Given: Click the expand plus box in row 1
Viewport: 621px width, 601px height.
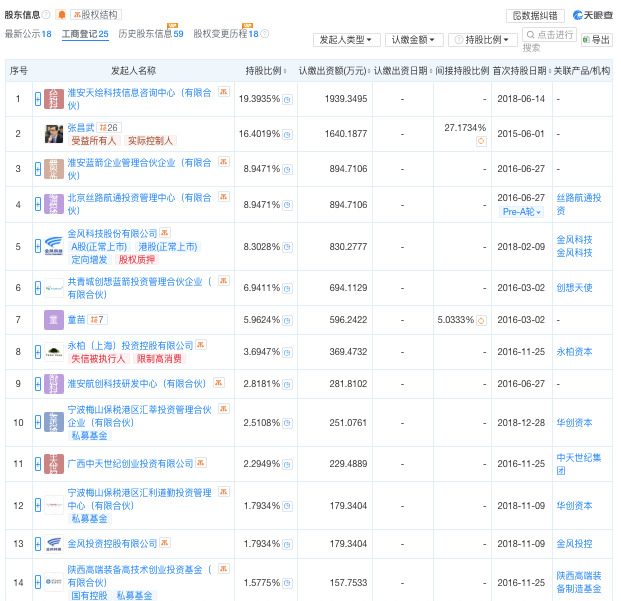Looking at the screenshot, I should (x=37, y=100).
